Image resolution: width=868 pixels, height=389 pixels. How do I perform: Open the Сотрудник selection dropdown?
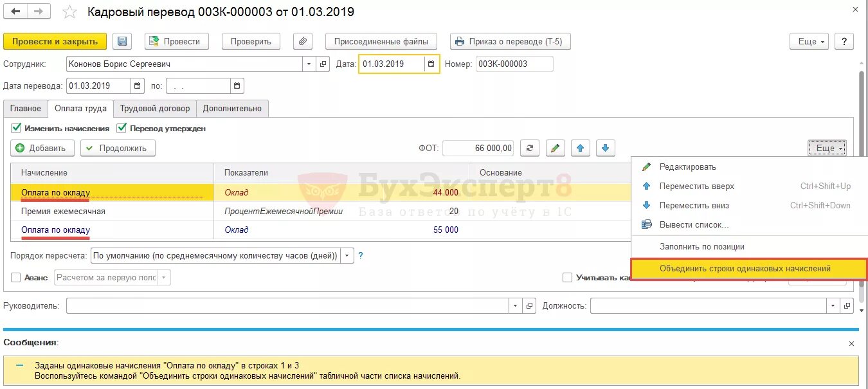click(x=308, y=64)
